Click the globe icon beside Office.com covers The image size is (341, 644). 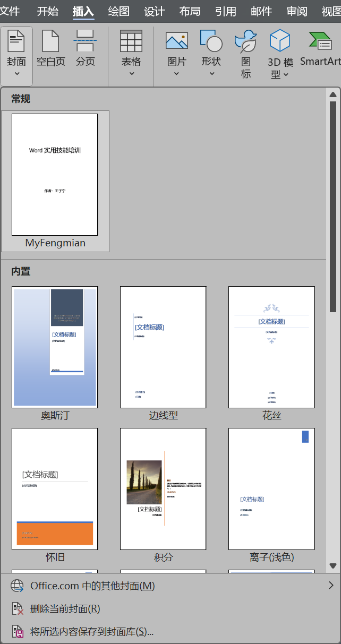click(x=18, y=586)
